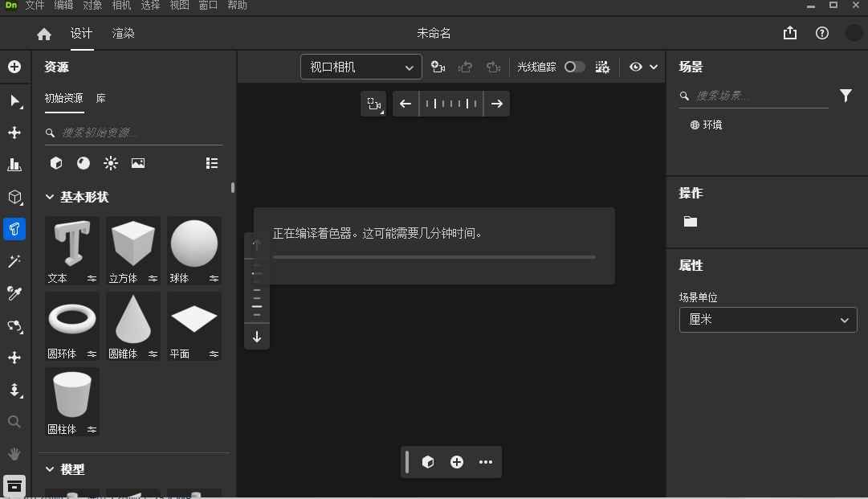Select the Dolly camera tool
This screenshot has height=499, width=868.
(x=14, y=390)
